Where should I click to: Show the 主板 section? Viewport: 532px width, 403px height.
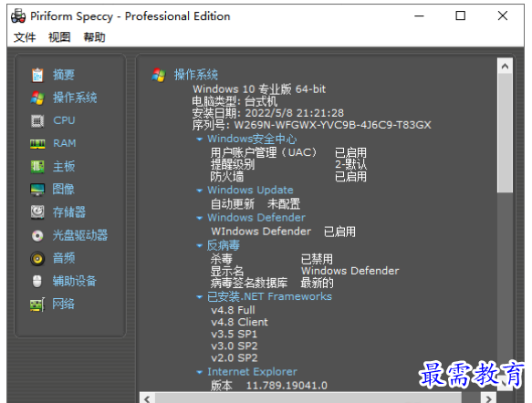click(64, 167)
